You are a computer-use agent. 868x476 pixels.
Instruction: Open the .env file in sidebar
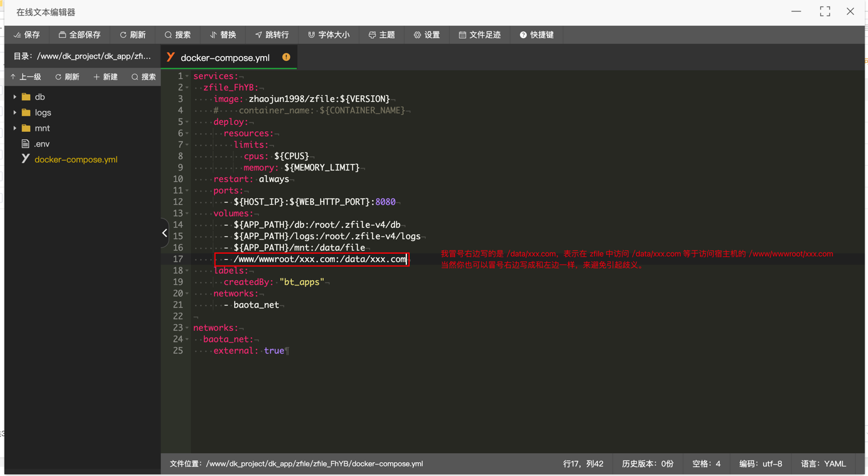click(x=42, y=144)
